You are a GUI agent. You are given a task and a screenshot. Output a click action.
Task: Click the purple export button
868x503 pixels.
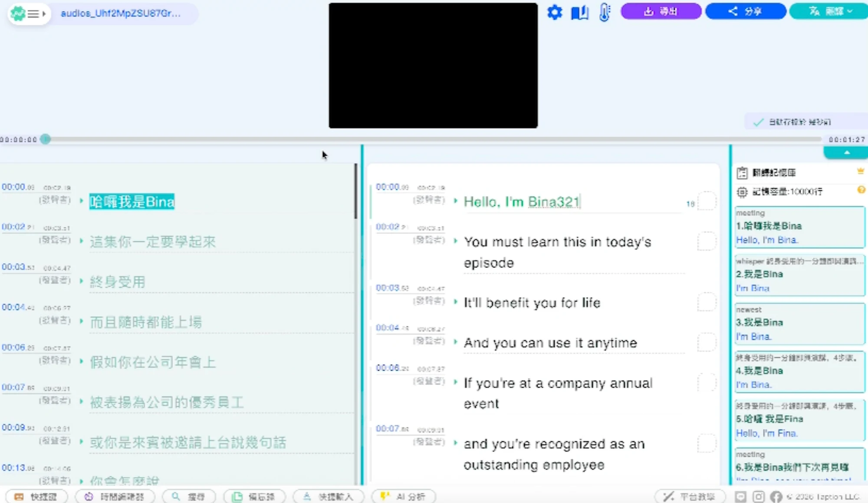(661, 11)
